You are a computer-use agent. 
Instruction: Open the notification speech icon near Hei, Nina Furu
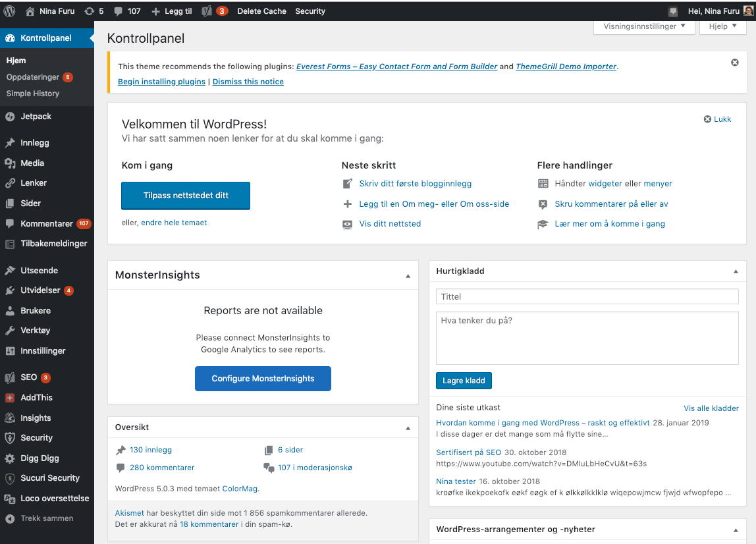[x=673, y=11]
